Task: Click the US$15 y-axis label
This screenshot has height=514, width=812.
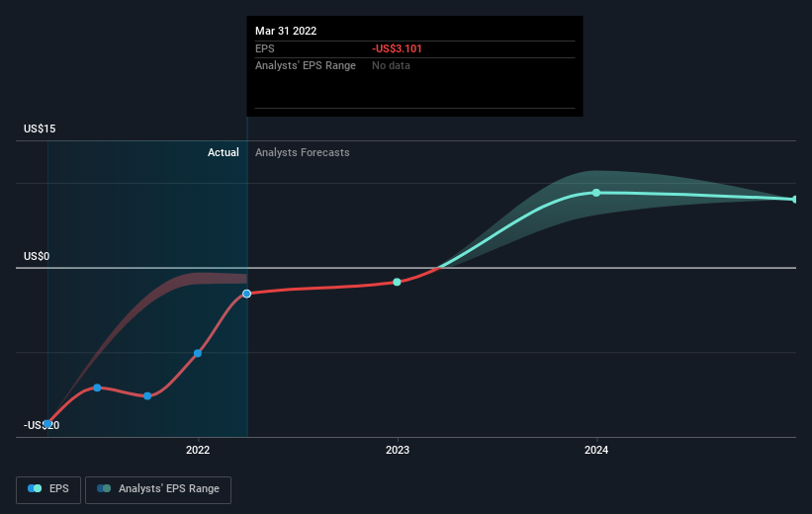Action: point(40,128)
